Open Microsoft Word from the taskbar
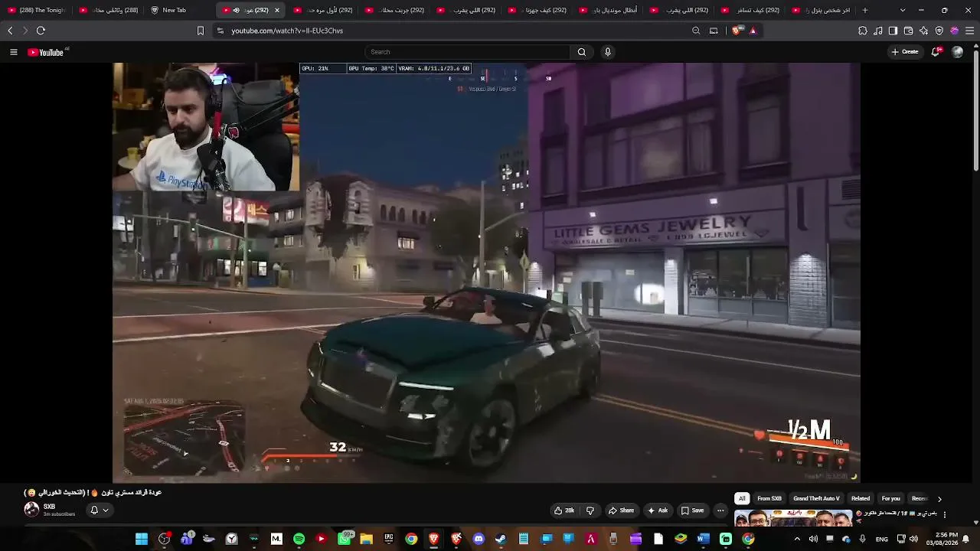This screenshot has width=980, height=551. (x=703, y=539)
